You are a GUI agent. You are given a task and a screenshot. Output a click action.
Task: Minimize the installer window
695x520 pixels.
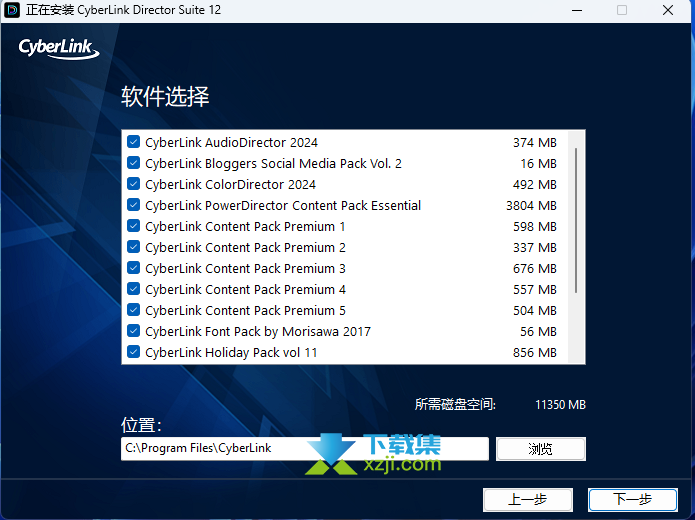pos(577,10)
